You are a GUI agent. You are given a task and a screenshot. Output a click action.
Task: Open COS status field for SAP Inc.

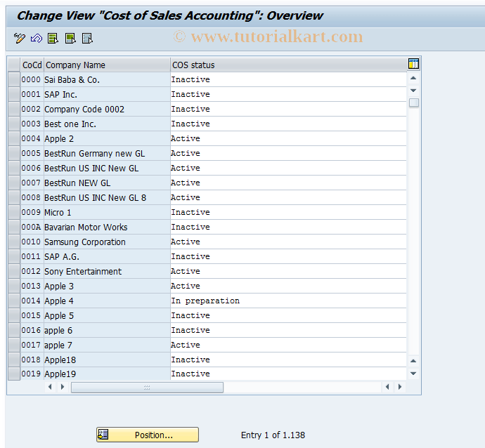[288, 94]
